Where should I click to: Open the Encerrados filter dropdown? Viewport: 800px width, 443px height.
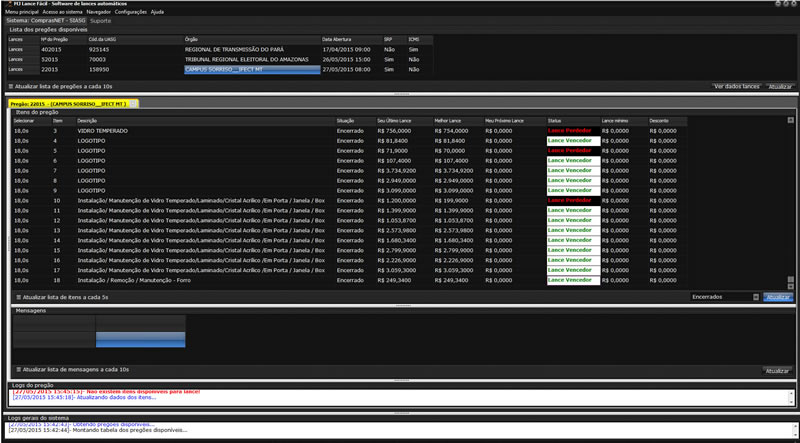click(x=725, y=297)
